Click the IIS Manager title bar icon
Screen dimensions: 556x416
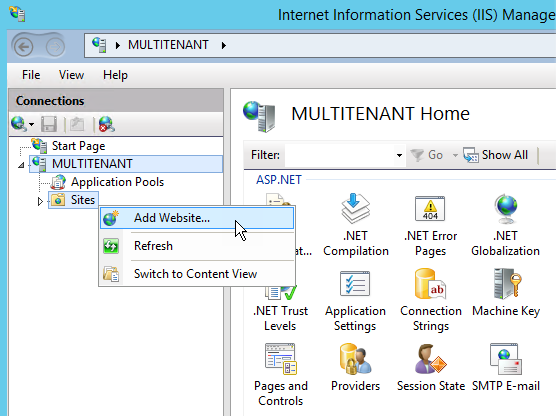18,14
